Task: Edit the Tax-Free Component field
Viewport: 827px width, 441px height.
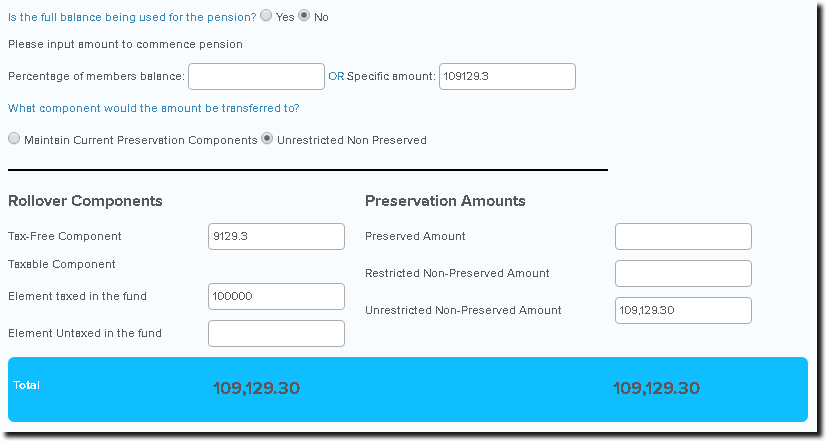Action: click(276, 236)
